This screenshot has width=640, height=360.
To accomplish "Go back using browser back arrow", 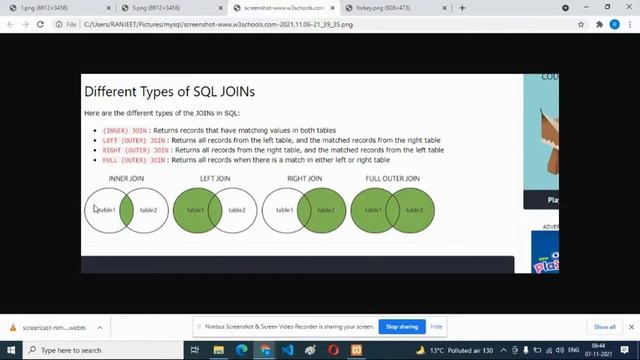I will 10,24.
